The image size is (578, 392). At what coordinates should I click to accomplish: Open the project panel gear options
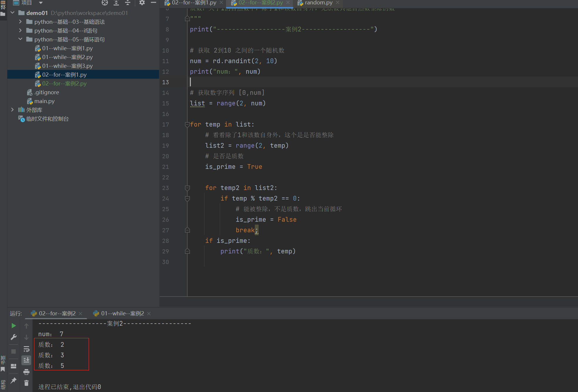(x=142, y=3)
